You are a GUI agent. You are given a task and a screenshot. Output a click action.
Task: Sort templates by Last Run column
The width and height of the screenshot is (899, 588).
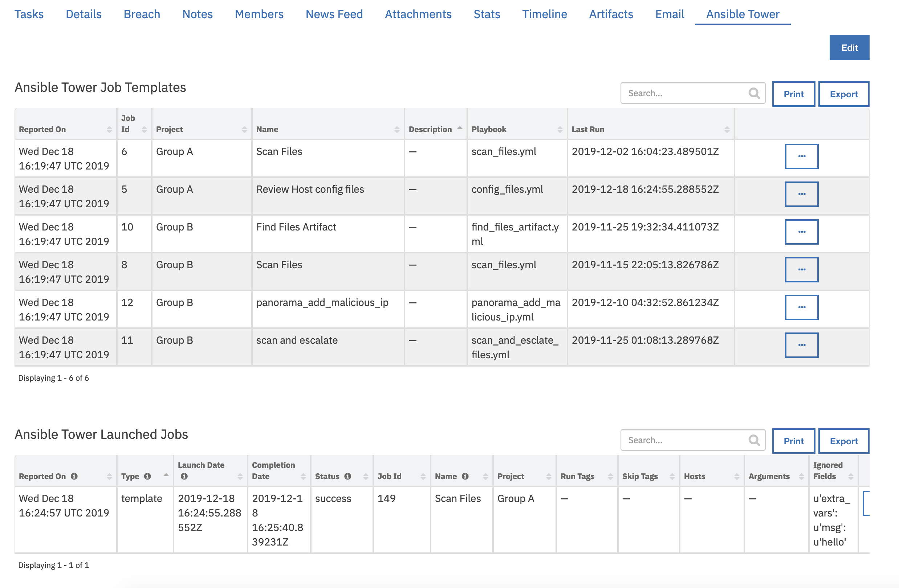(727, 130)
